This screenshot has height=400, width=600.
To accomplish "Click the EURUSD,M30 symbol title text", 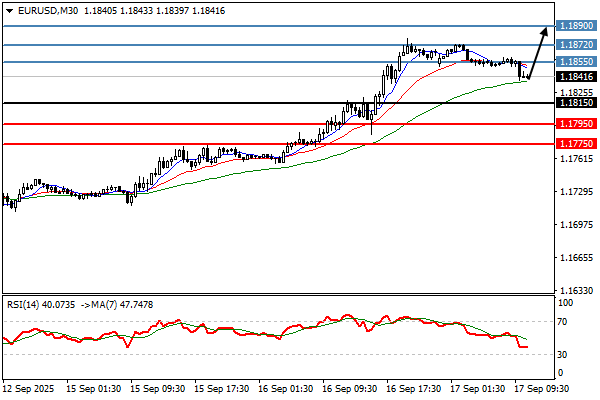I will (x=48, y=11).
